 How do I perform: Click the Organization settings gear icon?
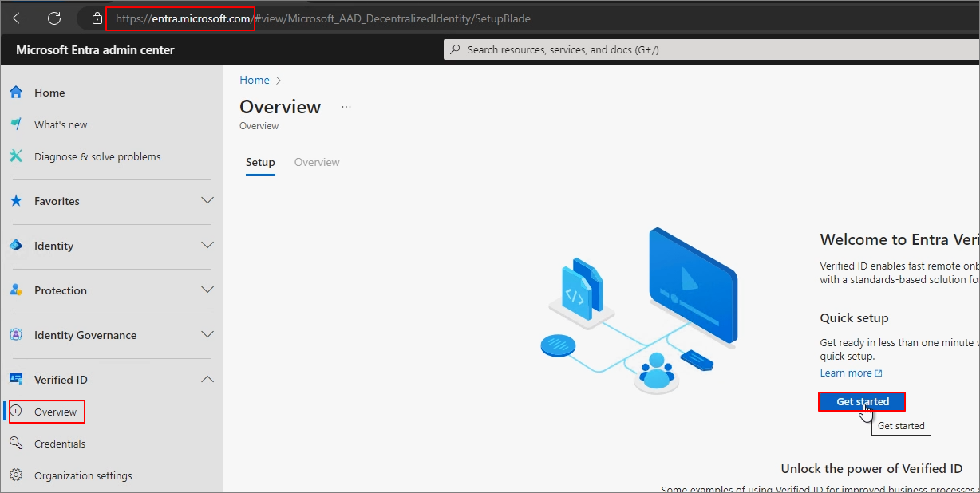(x=16, y=475)
